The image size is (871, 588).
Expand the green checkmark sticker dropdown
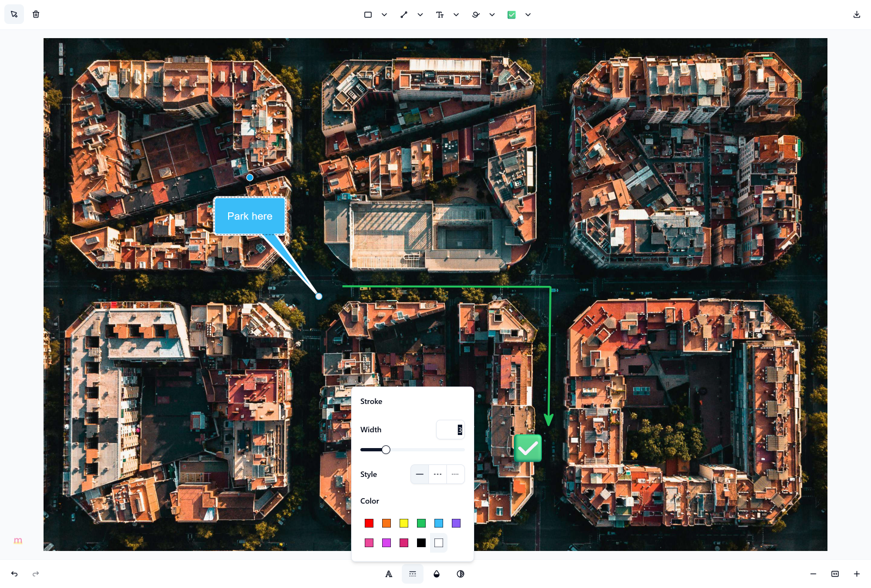[528, 15]
